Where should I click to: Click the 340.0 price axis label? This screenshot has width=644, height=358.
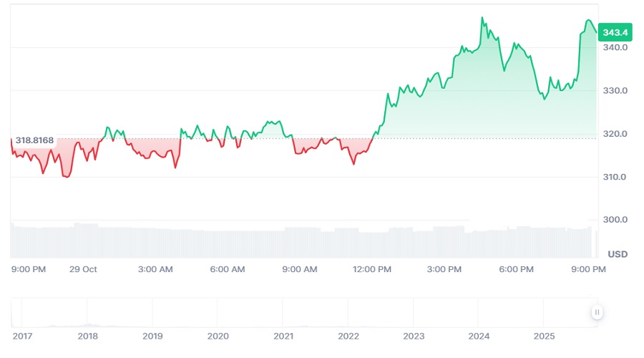click(x=615, y=48)
